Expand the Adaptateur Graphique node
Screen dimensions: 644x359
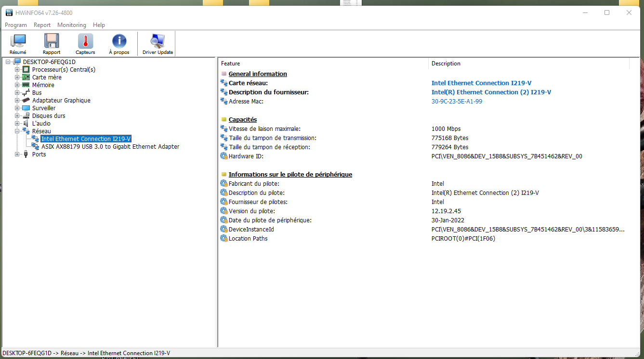click(17, 100)
